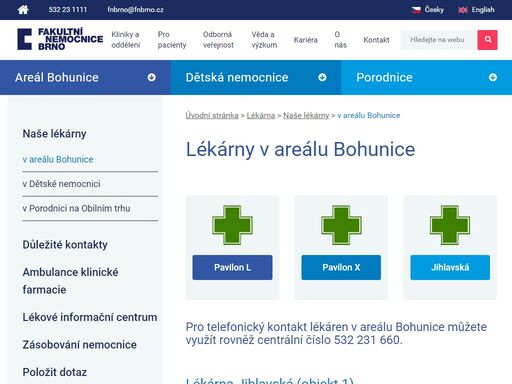This screenshot has height=384, width=512.
Task: Select the Areál Bohunice tab
Action: [85, 77]
